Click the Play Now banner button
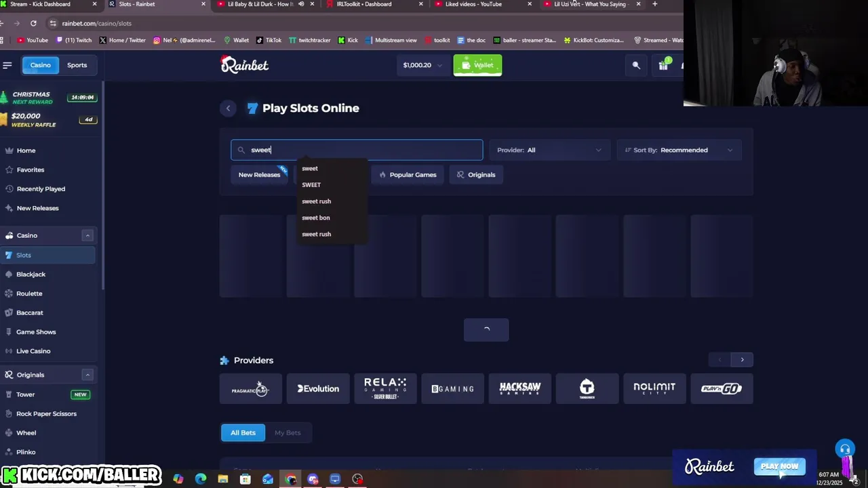This screenshot has width=868, height=488. click(779, 466)
